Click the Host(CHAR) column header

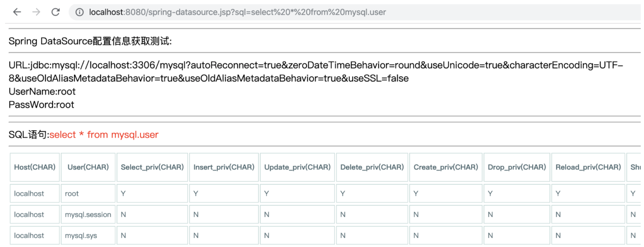[35, 167]
